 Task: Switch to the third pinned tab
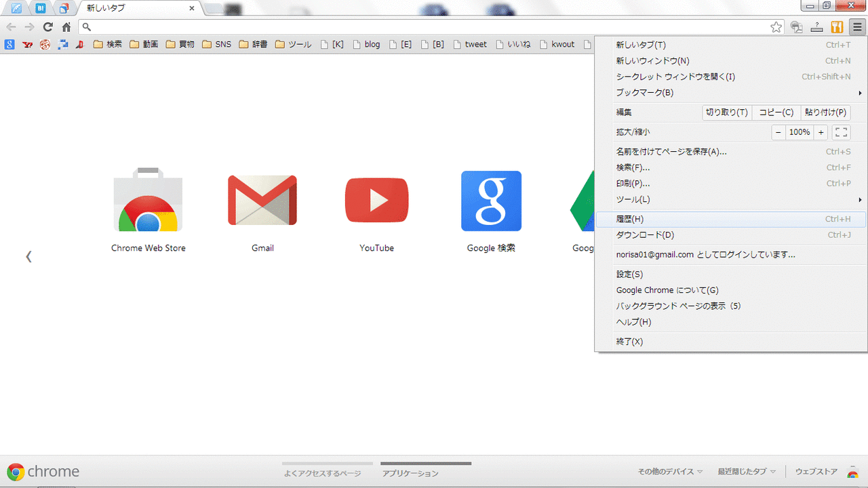63,8
